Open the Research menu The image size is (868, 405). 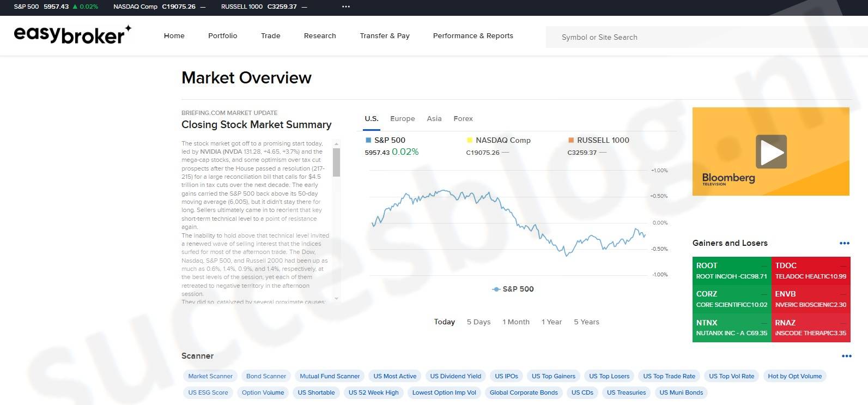[x=320, y=36]
